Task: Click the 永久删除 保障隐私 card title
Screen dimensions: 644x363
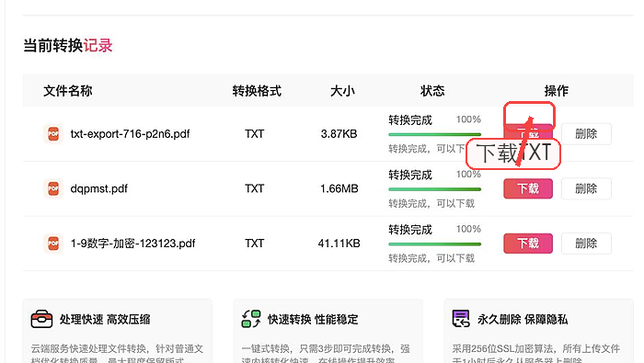Action: click(523, 319)
